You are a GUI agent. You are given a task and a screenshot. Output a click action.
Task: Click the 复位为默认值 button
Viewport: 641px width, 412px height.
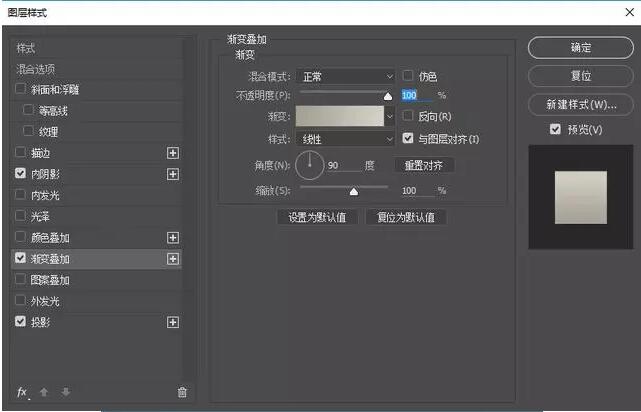click(406, 217)
